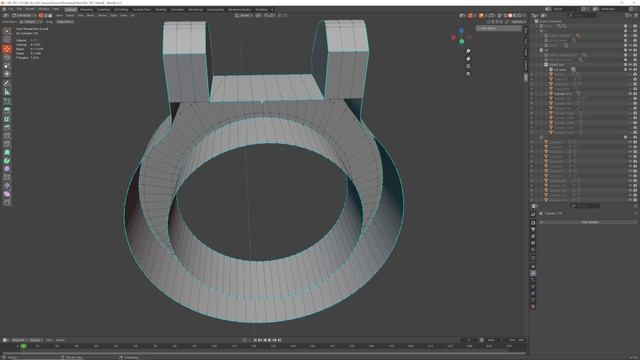Choose the Poly Build tool

click(7, 152)
